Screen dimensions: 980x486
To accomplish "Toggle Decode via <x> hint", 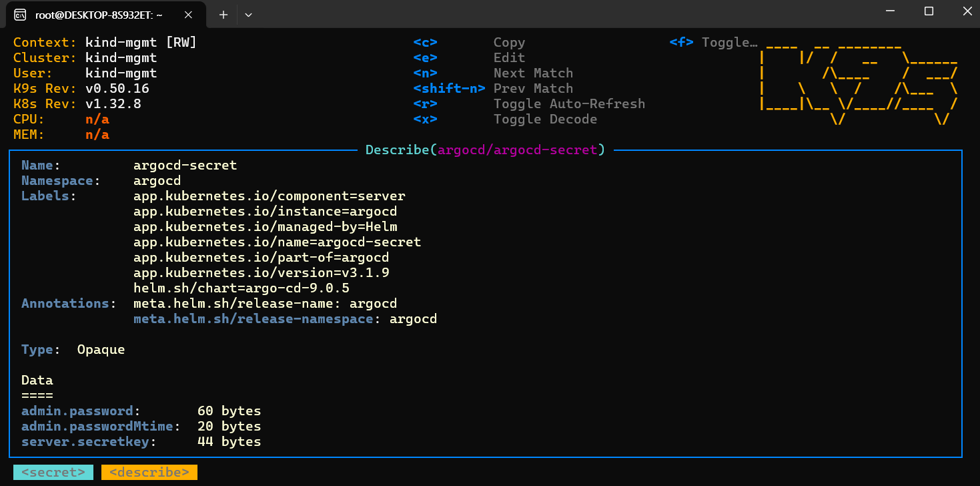I will pos(505,119).
